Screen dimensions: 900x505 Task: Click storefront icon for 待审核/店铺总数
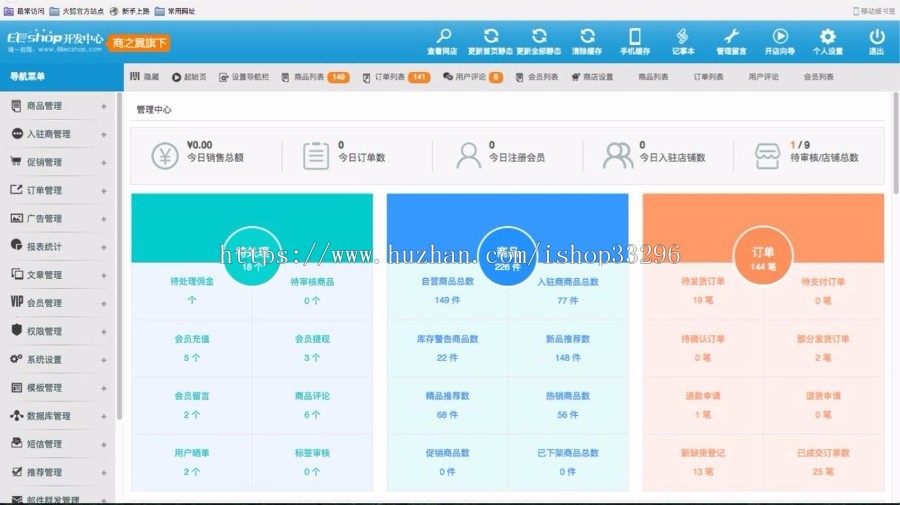(767, 156)
